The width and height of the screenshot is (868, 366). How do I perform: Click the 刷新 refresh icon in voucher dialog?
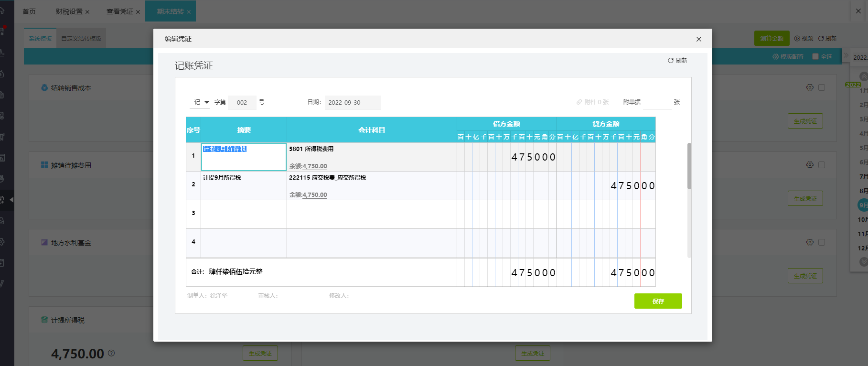(671, 61)
